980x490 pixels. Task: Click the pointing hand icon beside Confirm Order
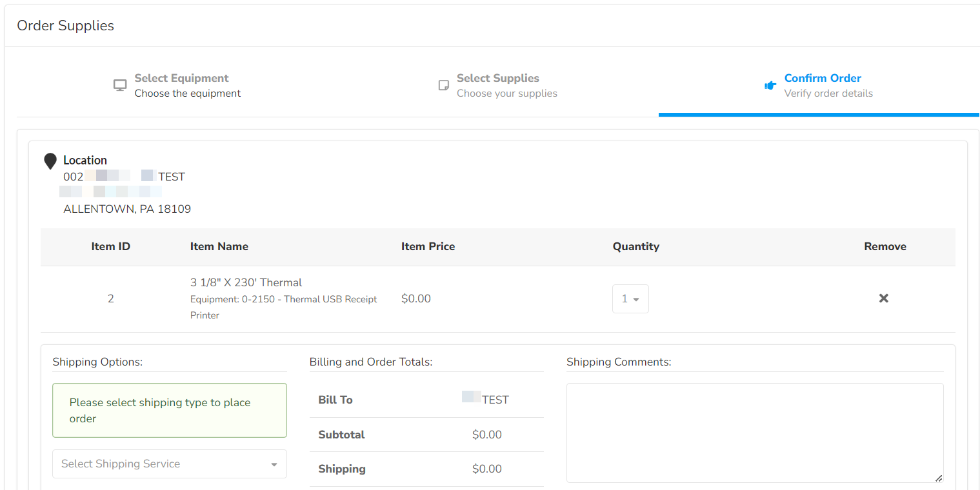pos(770,86)
